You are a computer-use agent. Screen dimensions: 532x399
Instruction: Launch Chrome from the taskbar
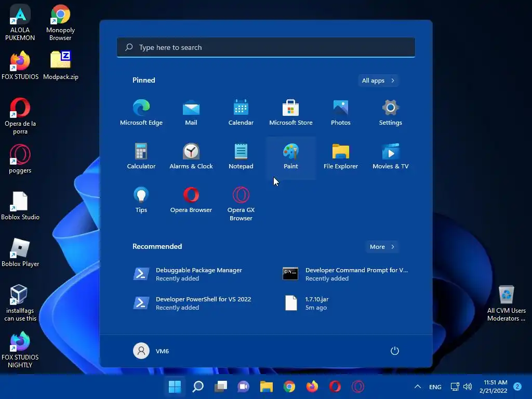[x=289, y=387]
